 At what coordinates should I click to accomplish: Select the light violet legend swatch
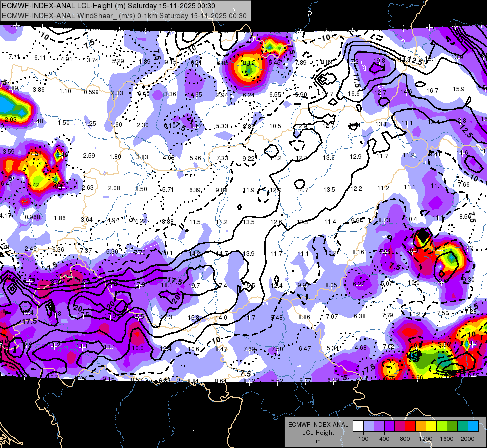pyautogui.click(x=379, y=426)
